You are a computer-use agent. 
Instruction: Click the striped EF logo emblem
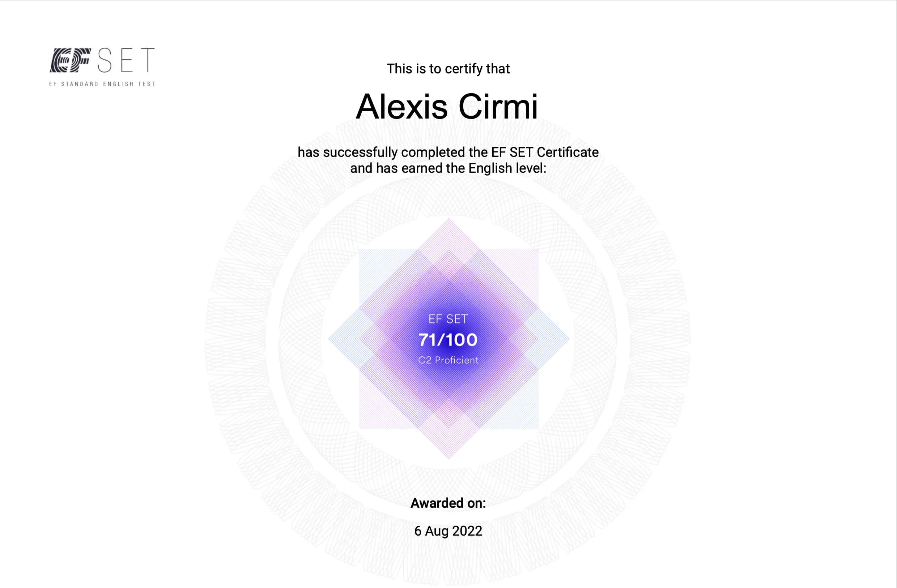(x=71, y=60)
